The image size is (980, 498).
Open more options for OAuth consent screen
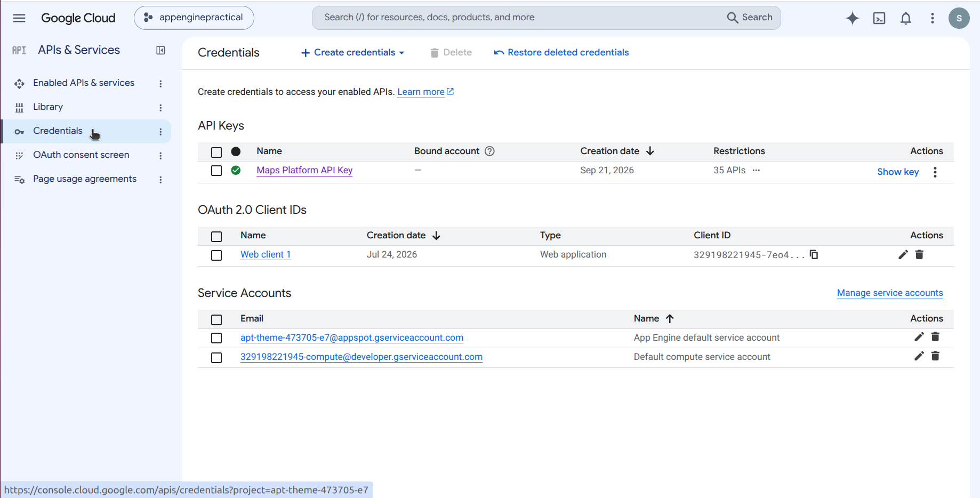coord(160,156)
